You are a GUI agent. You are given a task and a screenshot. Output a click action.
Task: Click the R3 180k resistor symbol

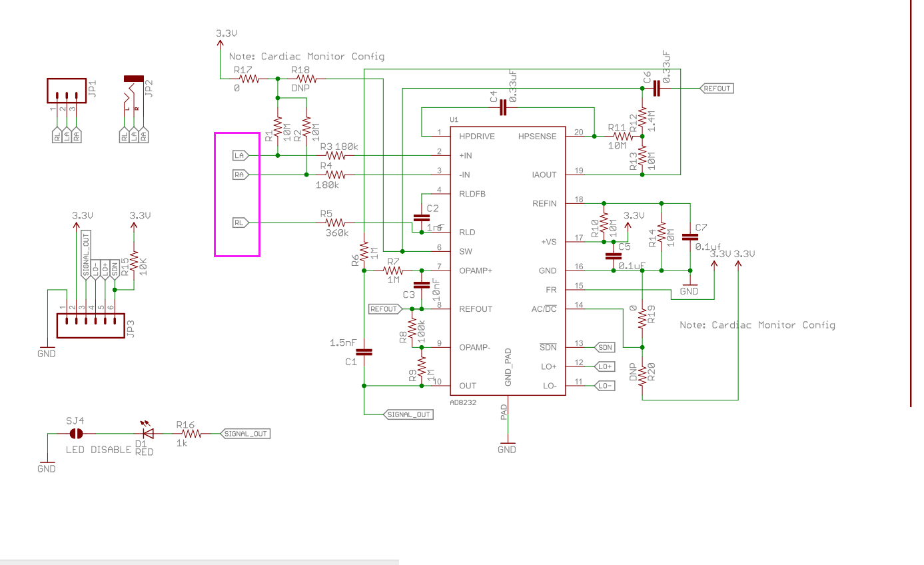334,155
